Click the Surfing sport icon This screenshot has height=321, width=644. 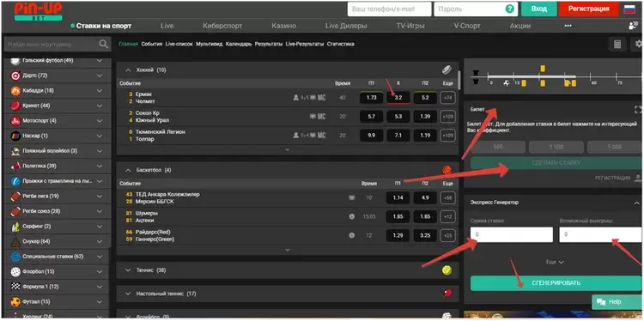click(x=15, y=227)
